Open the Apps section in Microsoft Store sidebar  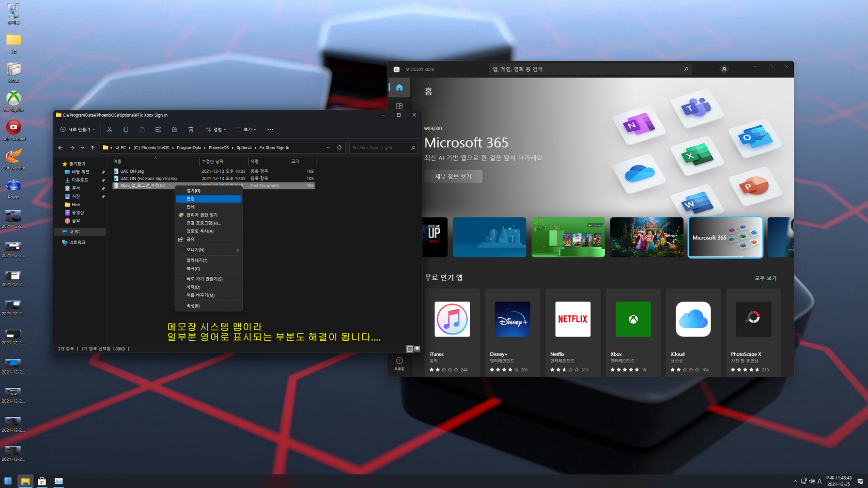(x=399, y=106)
